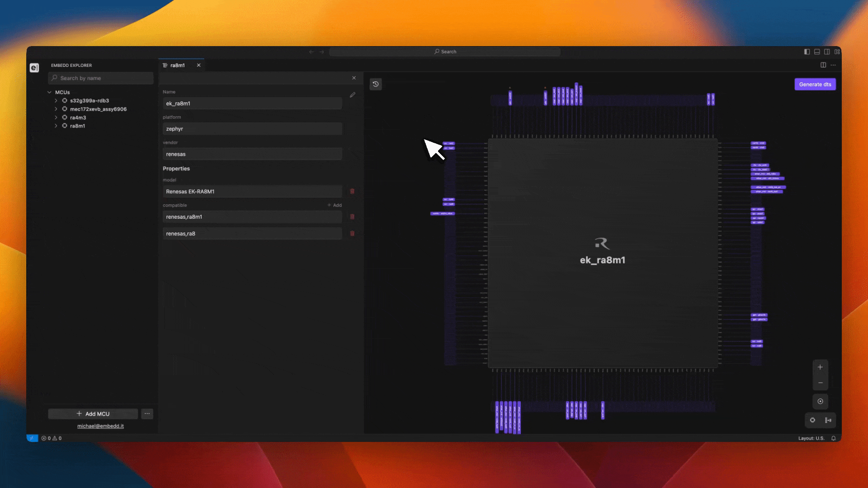This screenshot has height=488, width=868.
Task: Delete the model property using its trash icon
Action: coord(352,191)
